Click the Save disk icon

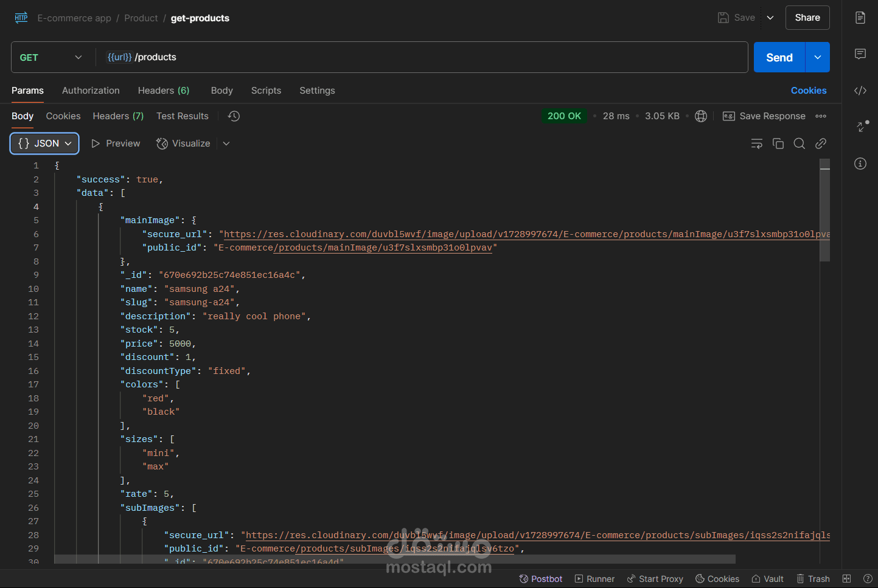723,18
